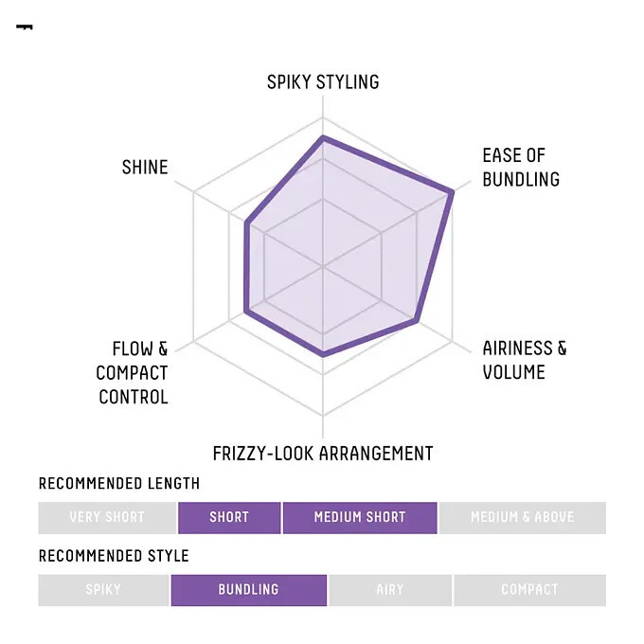The image size is (644, 644).
Task: Select the Very Short length option
Action: click(107, 517)
